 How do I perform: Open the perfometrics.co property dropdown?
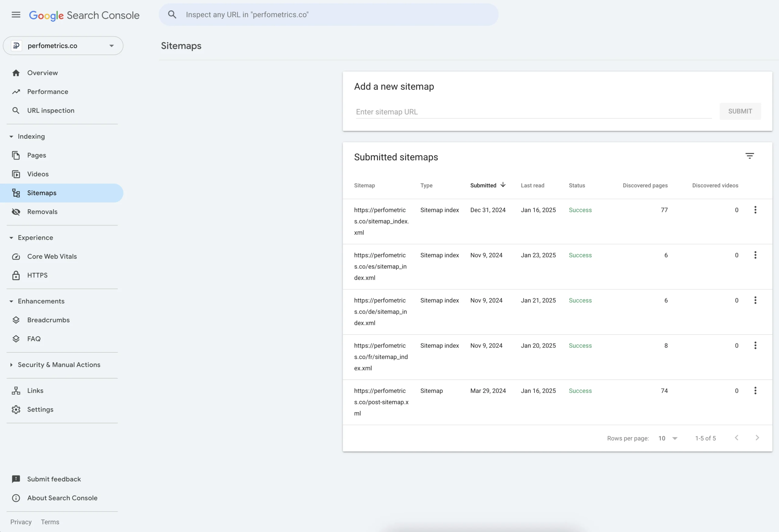pyautogui.click(x=63, y=46)
